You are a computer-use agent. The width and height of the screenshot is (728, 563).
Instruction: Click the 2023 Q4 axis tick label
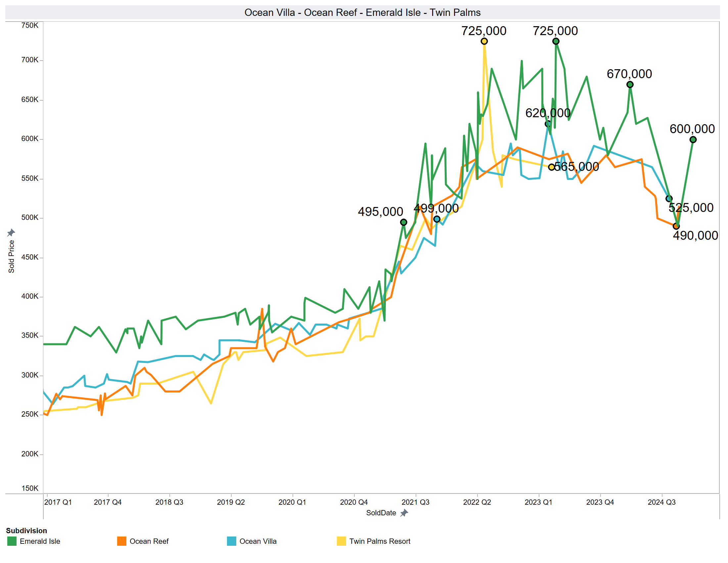point(600,502)
